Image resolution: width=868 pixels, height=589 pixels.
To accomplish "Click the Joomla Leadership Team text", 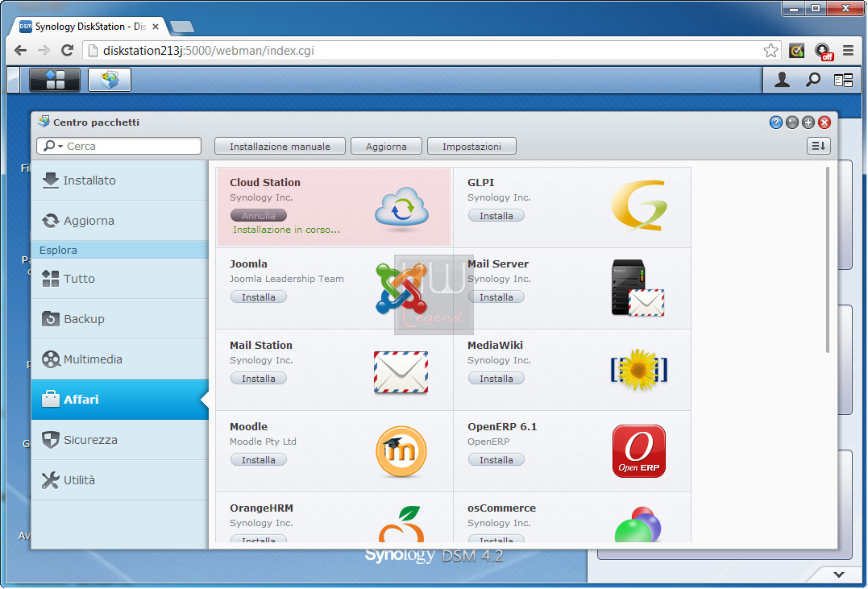I will (287, 279).
